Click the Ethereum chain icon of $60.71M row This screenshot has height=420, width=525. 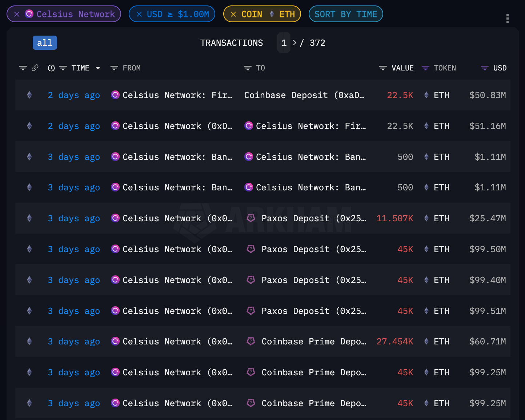click(x=29, y=341)
